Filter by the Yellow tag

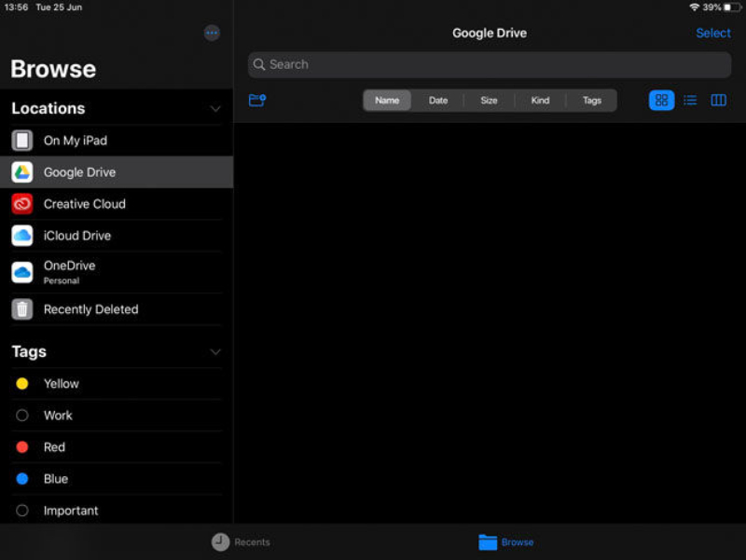(61, 384)
